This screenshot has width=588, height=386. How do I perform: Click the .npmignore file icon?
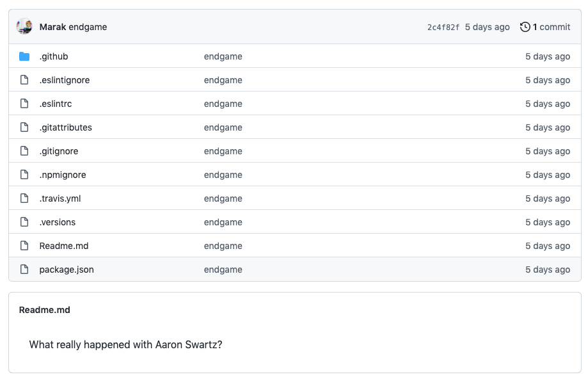[x=24, y=175]
